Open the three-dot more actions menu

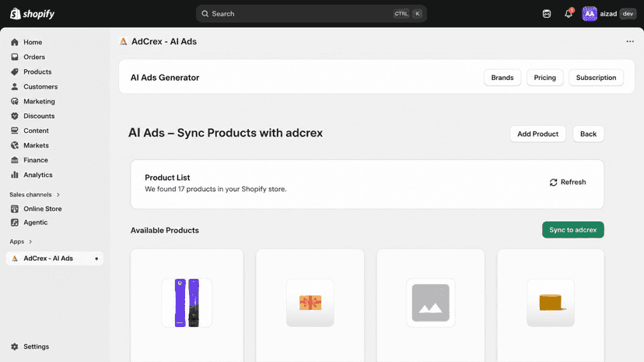pos(630,41)
